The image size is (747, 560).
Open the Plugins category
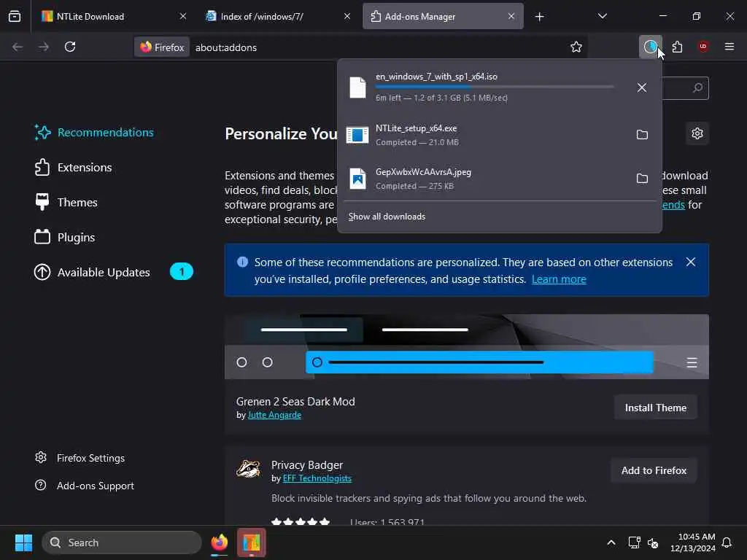click(x=64, y=238)
